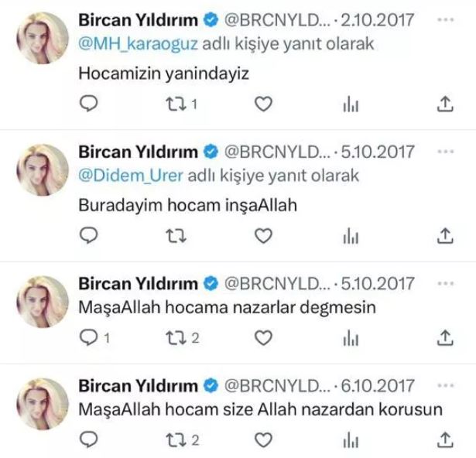
Task: Open more options on the 2.10.2017 tweet
Action: [x=445, y=20]
